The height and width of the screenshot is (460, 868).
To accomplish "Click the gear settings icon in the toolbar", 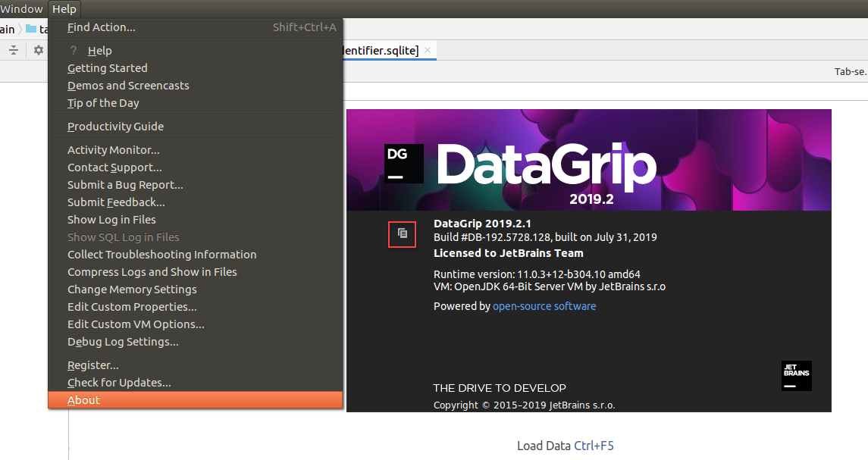I will (x=37, y=49).
